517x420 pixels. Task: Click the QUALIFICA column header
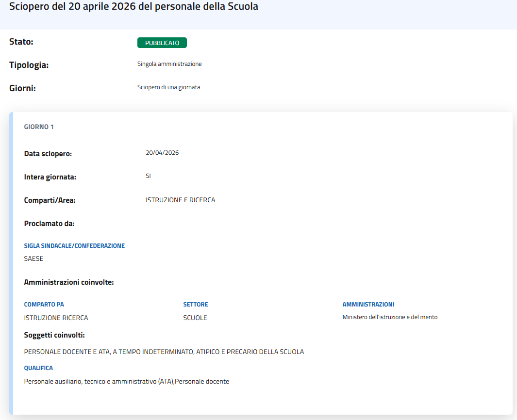point(38,368)
